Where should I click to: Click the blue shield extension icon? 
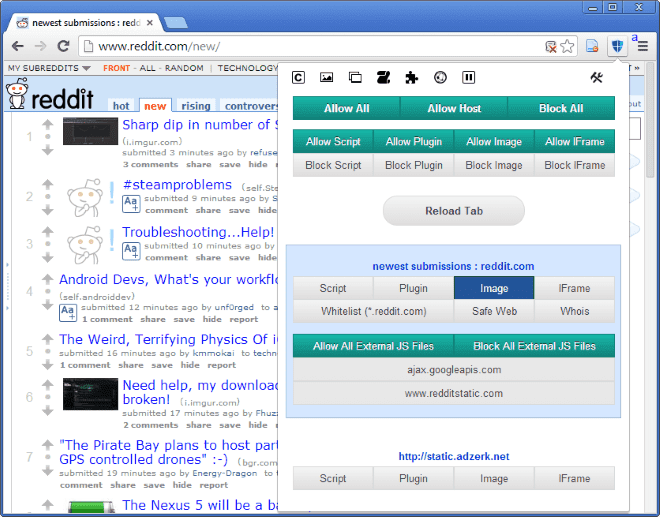pos(618,46)
